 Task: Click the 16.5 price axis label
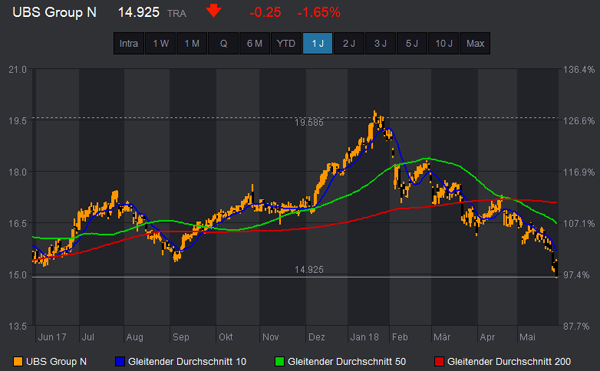[x=18, y=223]
